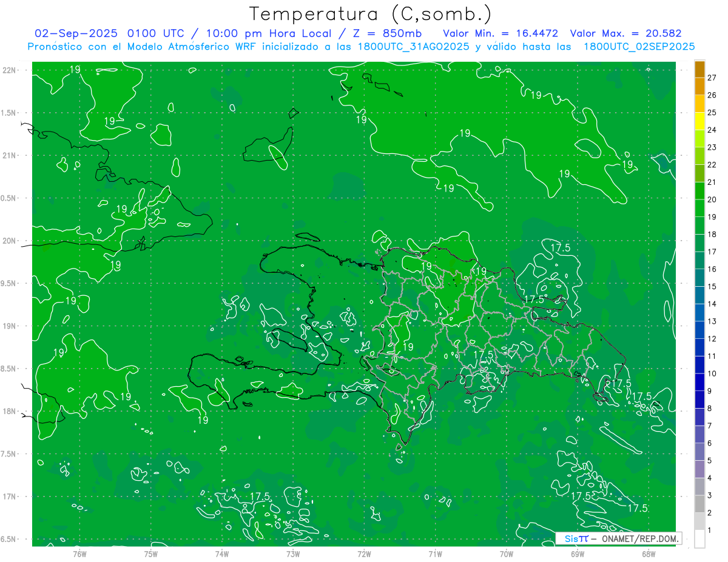The width and height of the screenshot is (728, 562).
Task: Select the "1800UTC_02SEP2025" valid-until text
Action: pyautogui.click(x=639, y=47)
